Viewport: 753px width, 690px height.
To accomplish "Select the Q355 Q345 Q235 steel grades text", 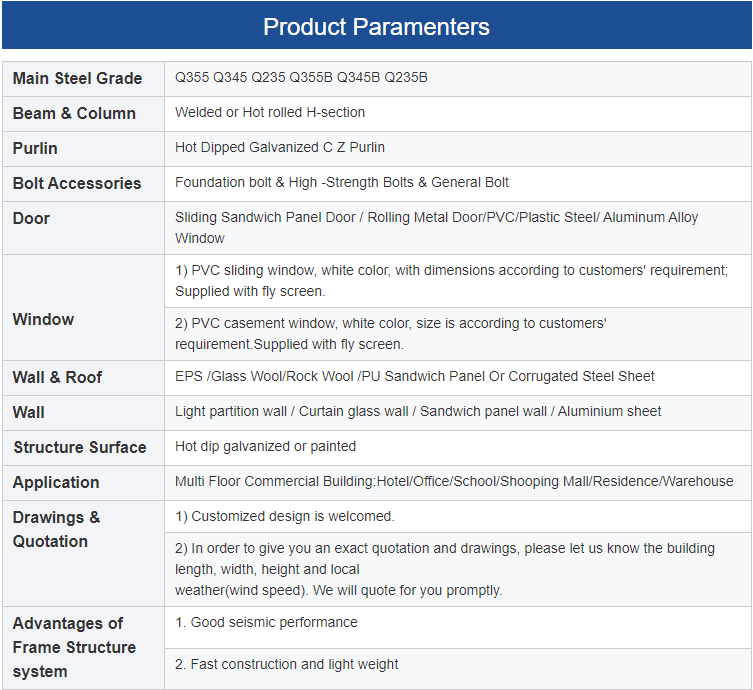I will tap(301, 77).
